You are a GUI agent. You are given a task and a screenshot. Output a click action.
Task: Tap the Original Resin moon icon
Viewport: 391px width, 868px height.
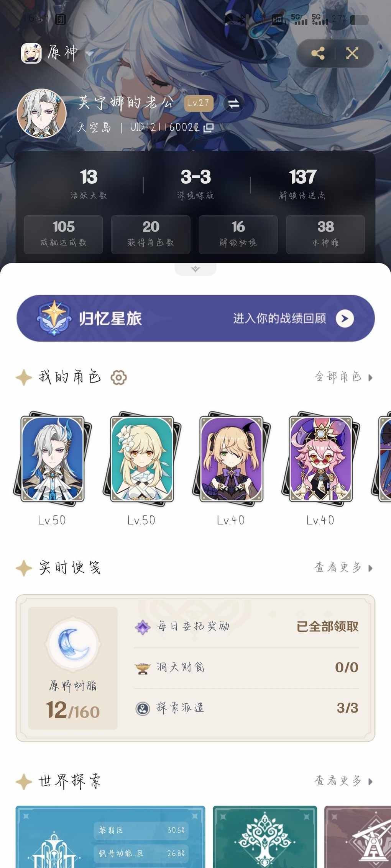(73, 644)
